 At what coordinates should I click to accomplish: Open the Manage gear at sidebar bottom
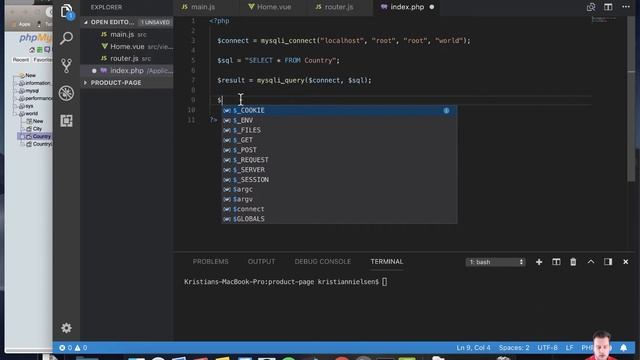coord(66,328)
